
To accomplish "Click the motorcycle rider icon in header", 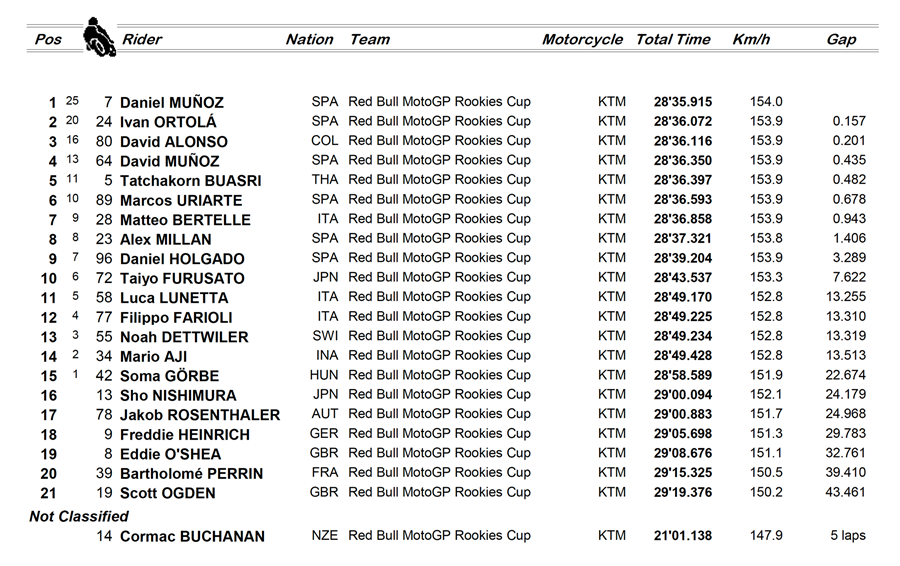I will [98, 37].
